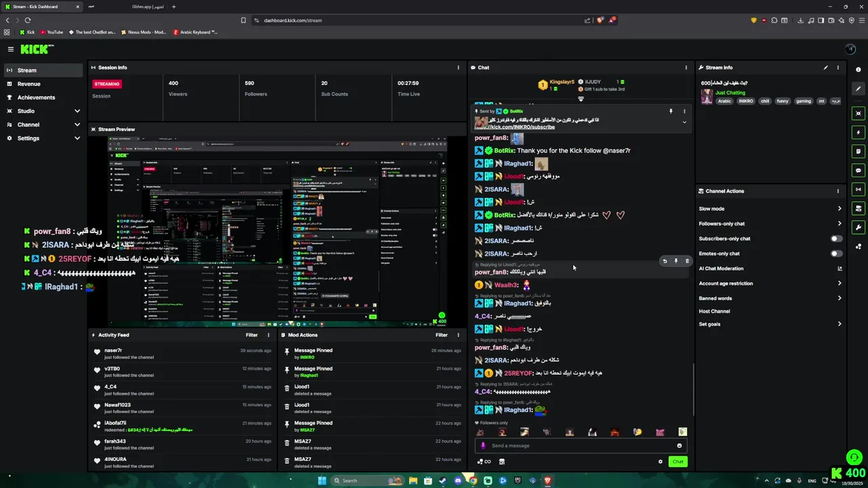The height and width of the screenshot is (488, 868).
Task: Open Session Info panel options menu
Action: (x=458, y=68)
